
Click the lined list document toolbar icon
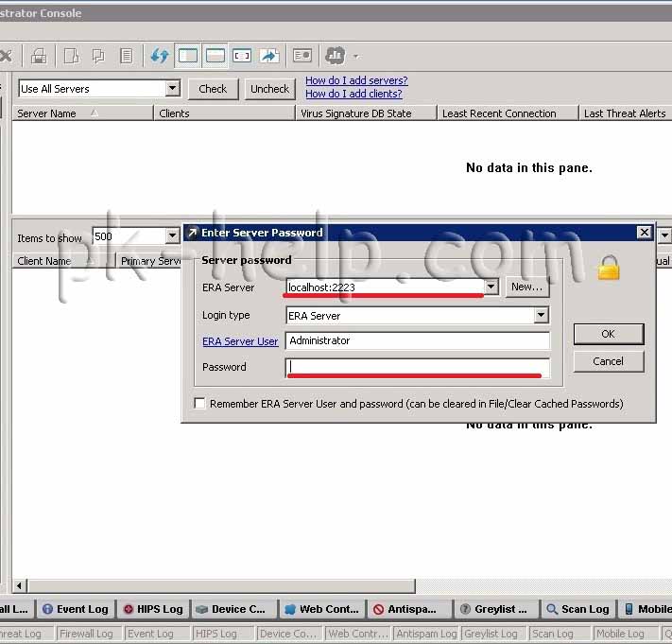coord(126,56)
